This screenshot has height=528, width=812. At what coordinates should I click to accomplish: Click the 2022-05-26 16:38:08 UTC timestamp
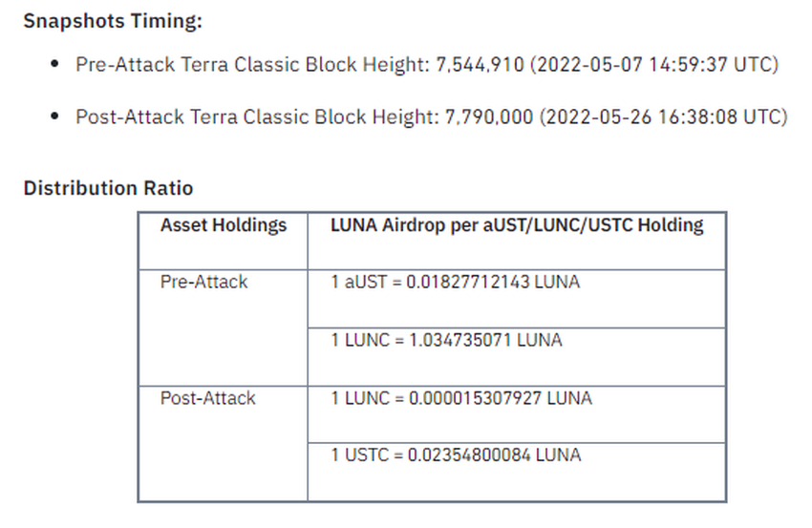click(x=663, y=117)
